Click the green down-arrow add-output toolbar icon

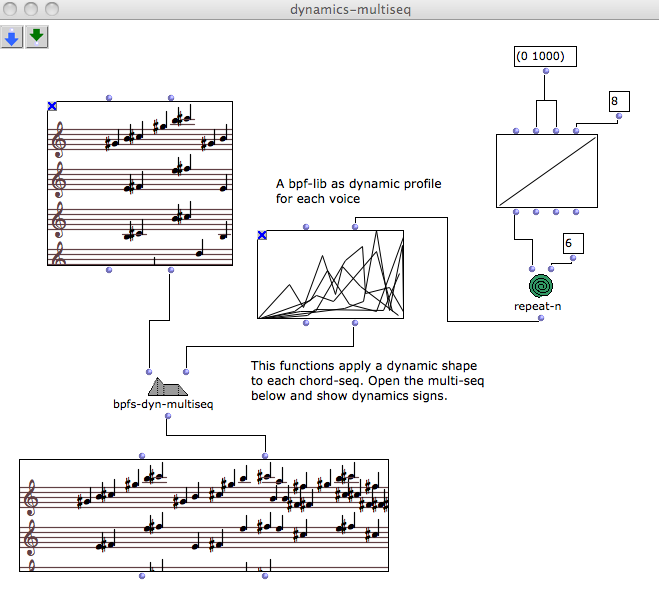coord(37,37)
